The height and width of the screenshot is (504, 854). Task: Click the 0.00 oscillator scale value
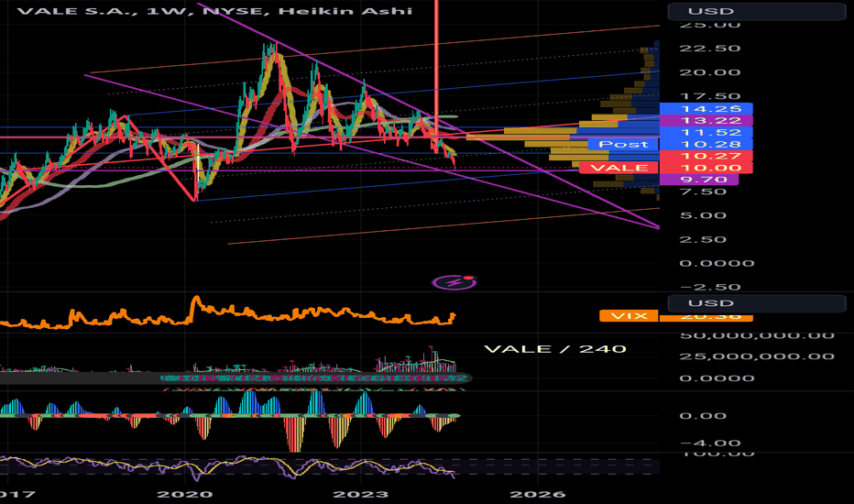[x=703, y=416]
